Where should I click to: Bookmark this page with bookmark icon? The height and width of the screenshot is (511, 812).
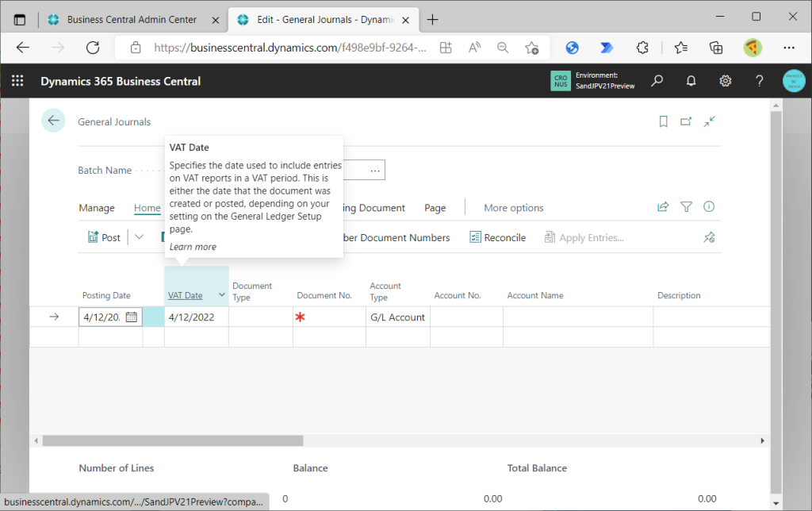click(664, 121)
